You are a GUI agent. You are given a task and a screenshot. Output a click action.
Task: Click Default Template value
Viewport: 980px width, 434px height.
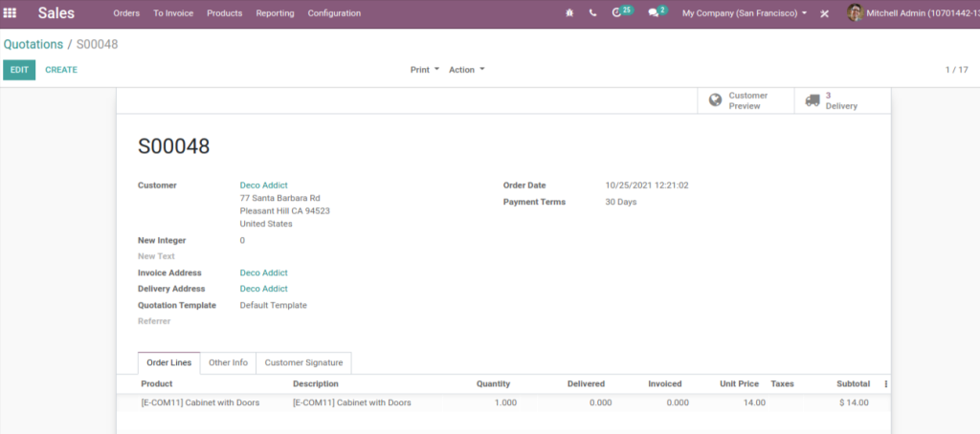pyautogui.click(x=273, y=305)
